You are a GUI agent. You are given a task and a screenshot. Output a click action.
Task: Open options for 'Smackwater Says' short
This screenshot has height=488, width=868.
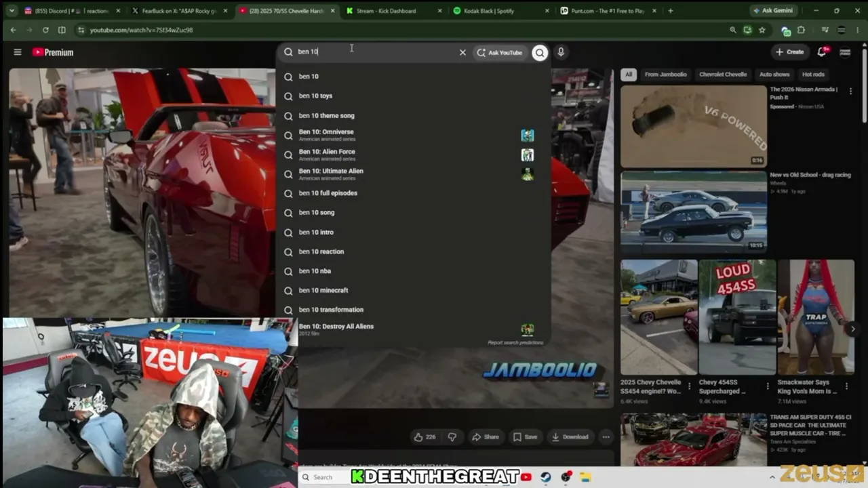846,386
